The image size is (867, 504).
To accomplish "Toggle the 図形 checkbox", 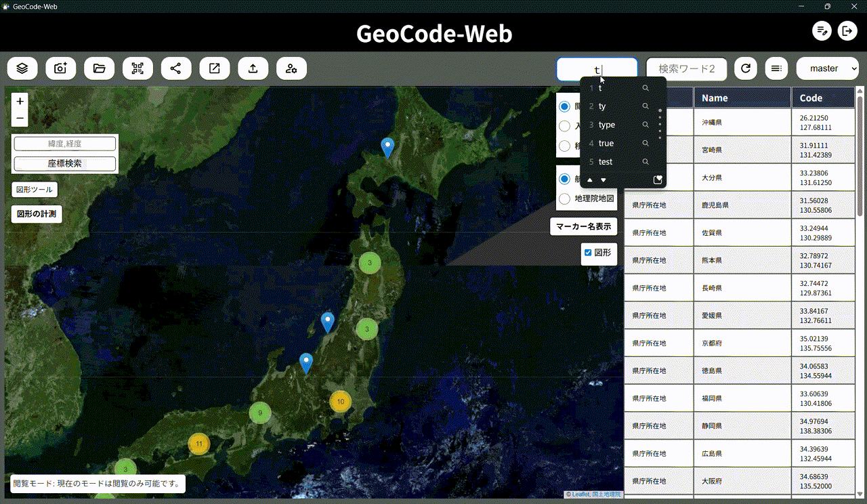I will pos(588,253).
